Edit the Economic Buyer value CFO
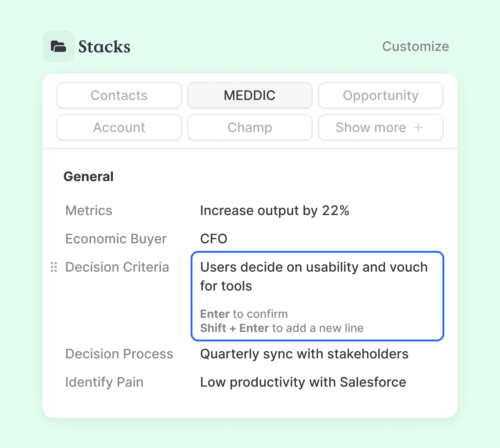 [x=214, y=239]
